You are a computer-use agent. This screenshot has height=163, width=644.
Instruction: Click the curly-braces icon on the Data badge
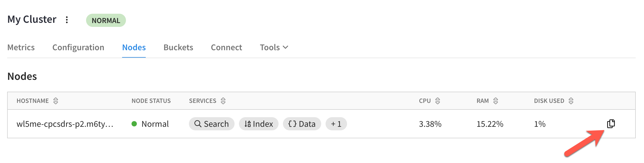coord(292,124)
